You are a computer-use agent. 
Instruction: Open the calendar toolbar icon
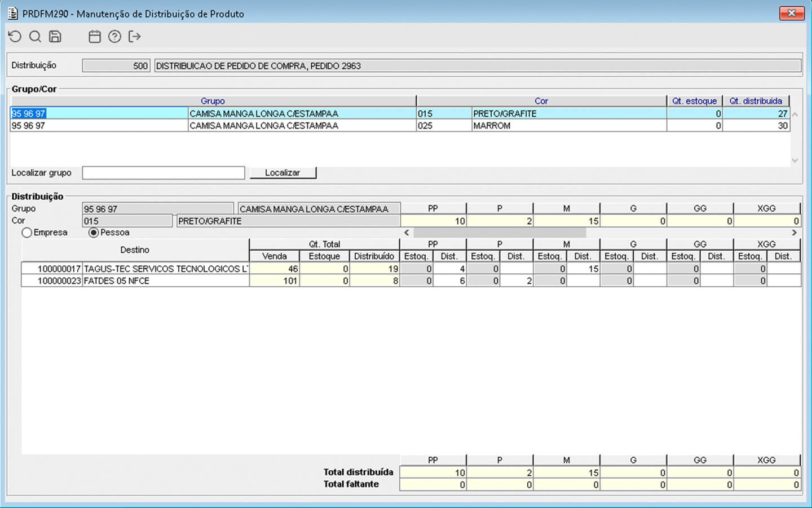(x=95, y=37)
